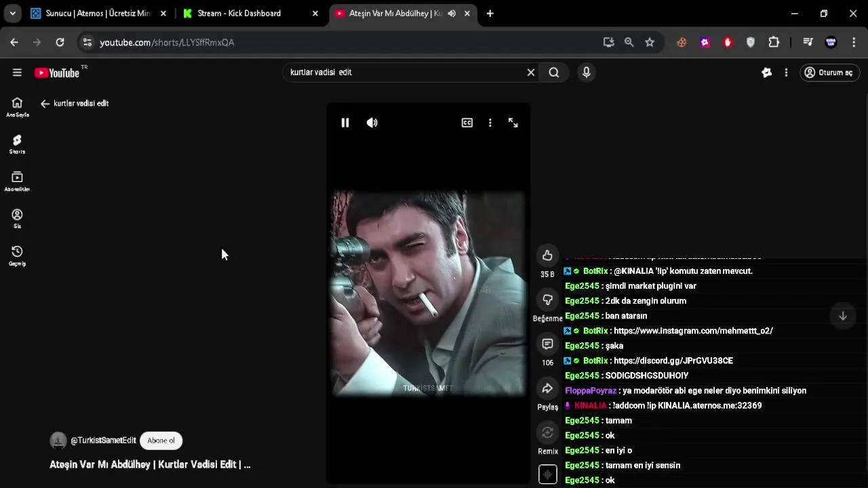Mute the Shorts video volume

[372, 123]
